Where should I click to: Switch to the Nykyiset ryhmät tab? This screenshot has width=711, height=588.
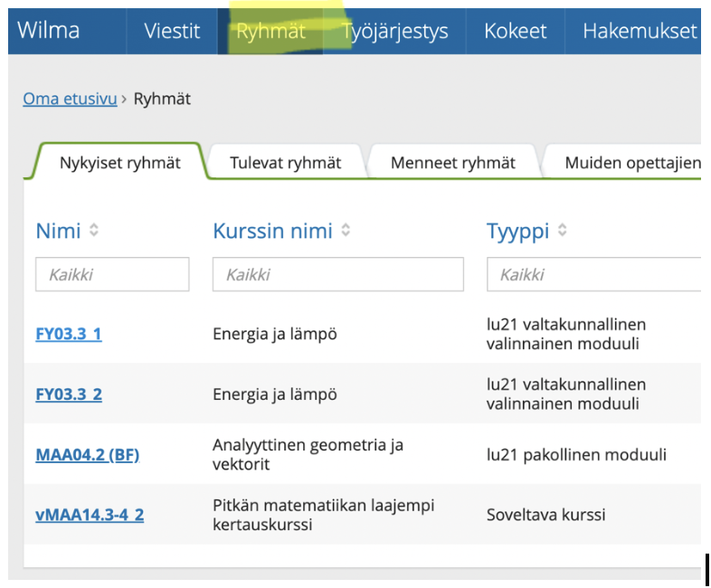pyautogui.click(x=120, y=162)
